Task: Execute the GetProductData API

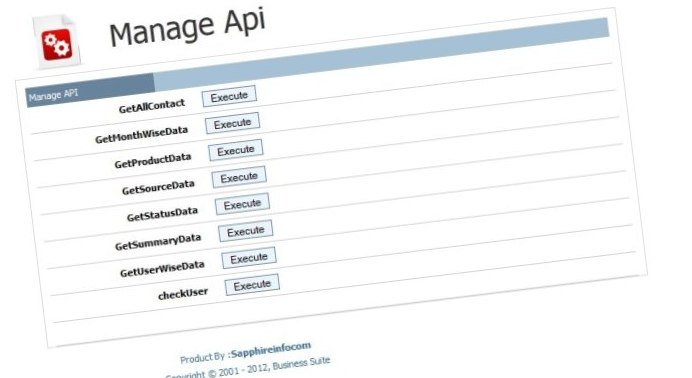Action: [x=236, y=150]
